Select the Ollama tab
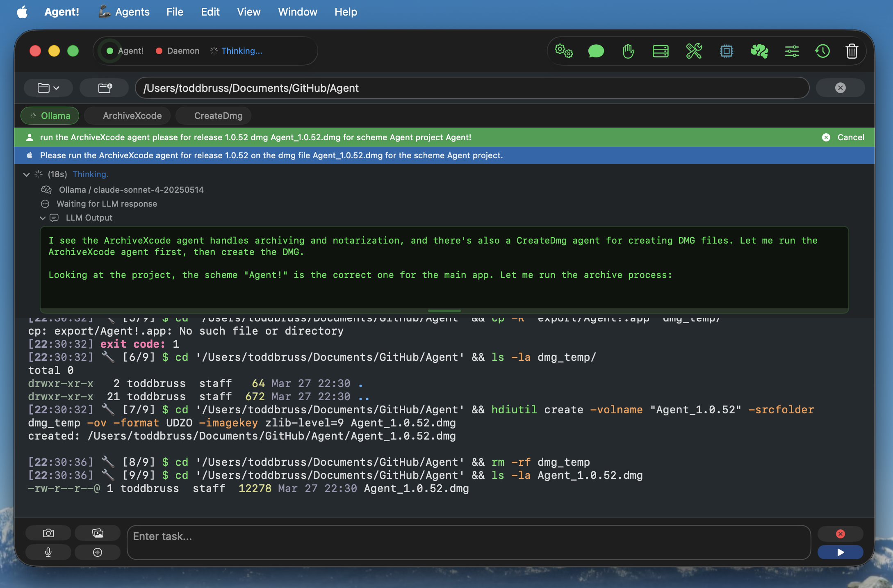The image size is (893, 588). click(x=50, y=116)
